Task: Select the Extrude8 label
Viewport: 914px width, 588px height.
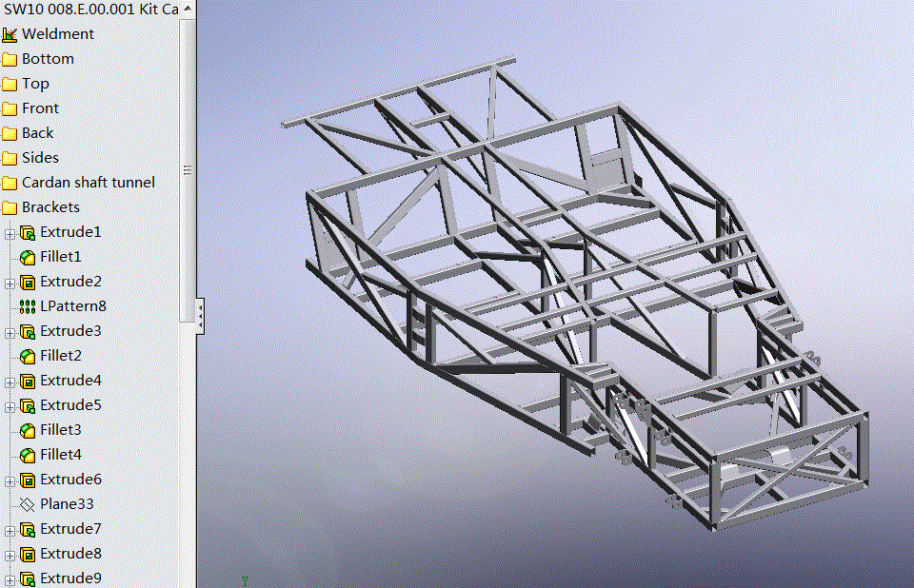Action: pyautogui.click(x=70, y=554)
